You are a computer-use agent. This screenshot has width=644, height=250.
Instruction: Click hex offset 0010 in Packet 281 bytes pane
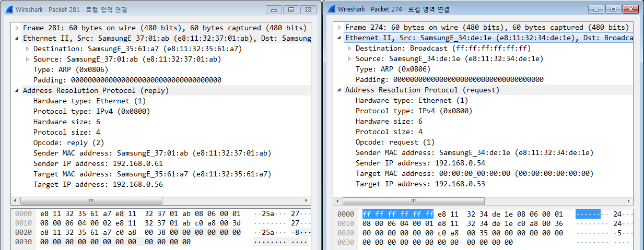(24, 223)
